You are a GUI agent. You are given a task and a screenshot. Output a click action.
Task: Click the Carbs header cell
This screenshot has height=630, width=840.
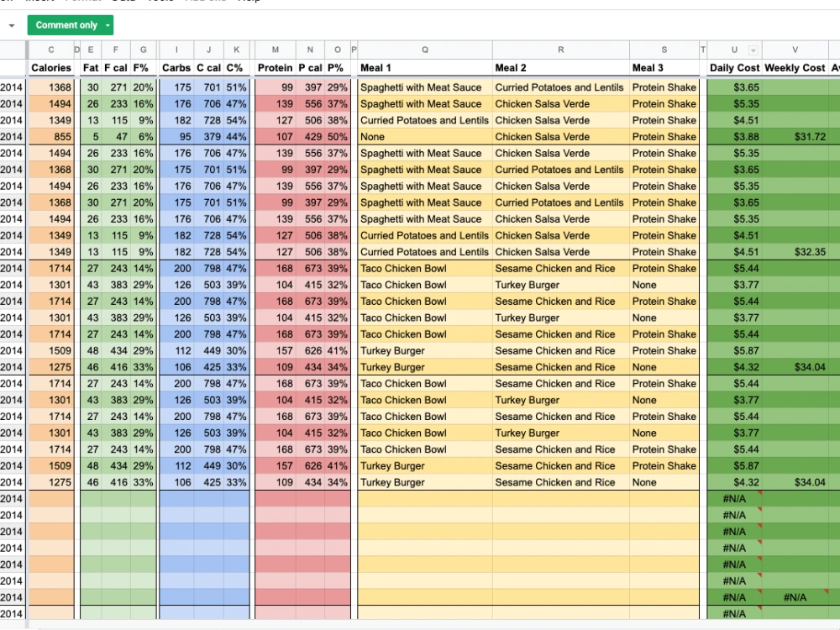point(176,67)
